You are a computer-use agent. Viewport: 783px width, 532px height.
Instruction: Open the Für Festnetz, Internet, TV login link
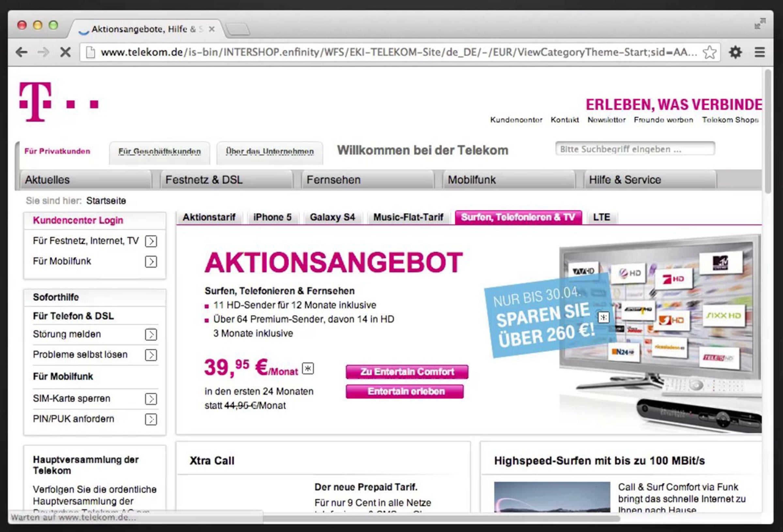tap(85, 241)
